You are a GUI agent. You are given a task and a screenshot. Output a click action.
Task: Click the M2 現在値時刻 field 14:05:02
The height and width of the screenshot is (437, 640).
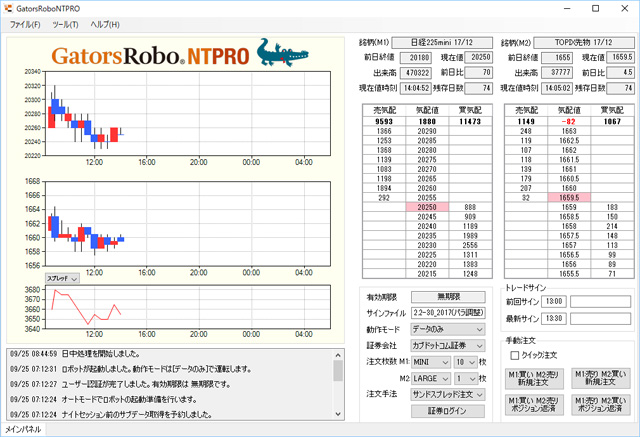click(557, 88)
